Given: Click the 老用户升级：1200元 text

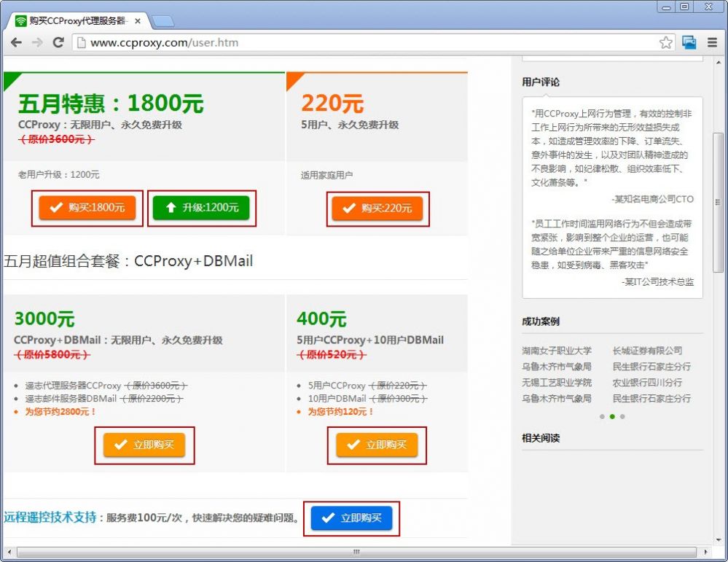Looking at the screenshot, I should [58, 175].
